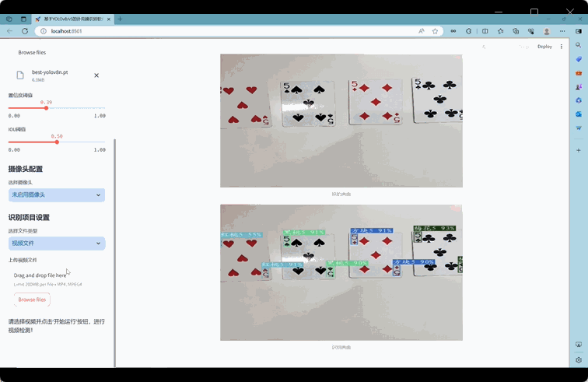The width and height of the screenshot is (588, 382).
Task: Open the sidebar shopping tag icon
Action: (x=579, y=59)
